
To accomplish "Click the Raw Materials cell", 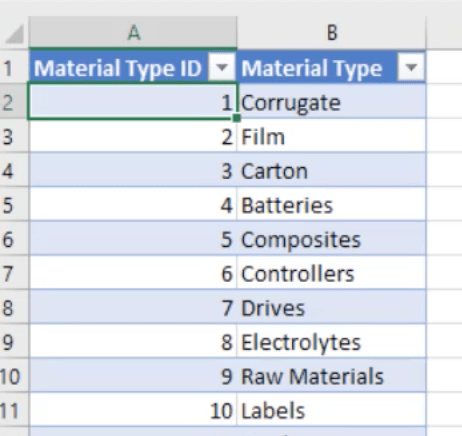I will tap(331, 376).
